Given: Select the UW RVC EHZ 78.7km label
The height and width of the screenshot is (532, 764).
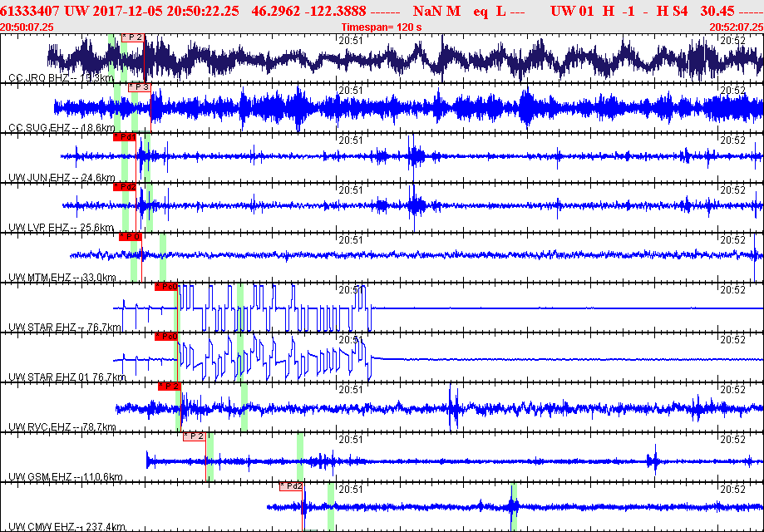Looking at the screenshot, I should 62,427.
